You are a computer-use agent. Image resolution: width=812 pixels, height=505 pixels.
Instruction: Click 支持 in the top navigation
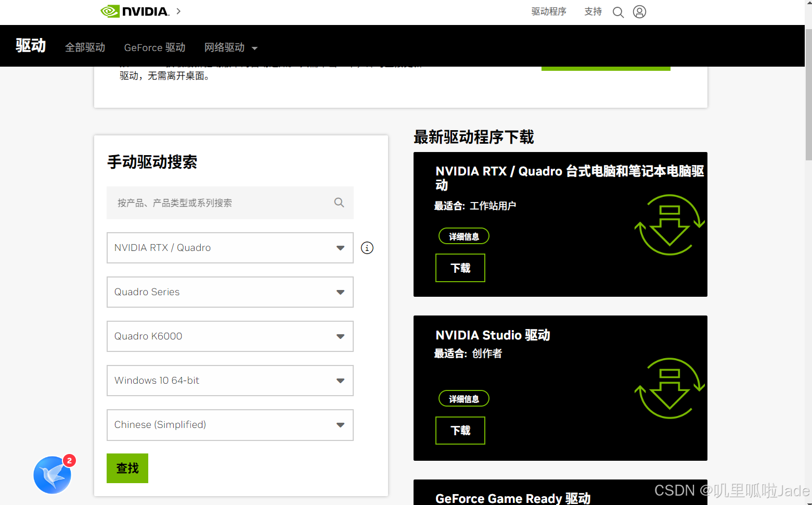(593, 11)
